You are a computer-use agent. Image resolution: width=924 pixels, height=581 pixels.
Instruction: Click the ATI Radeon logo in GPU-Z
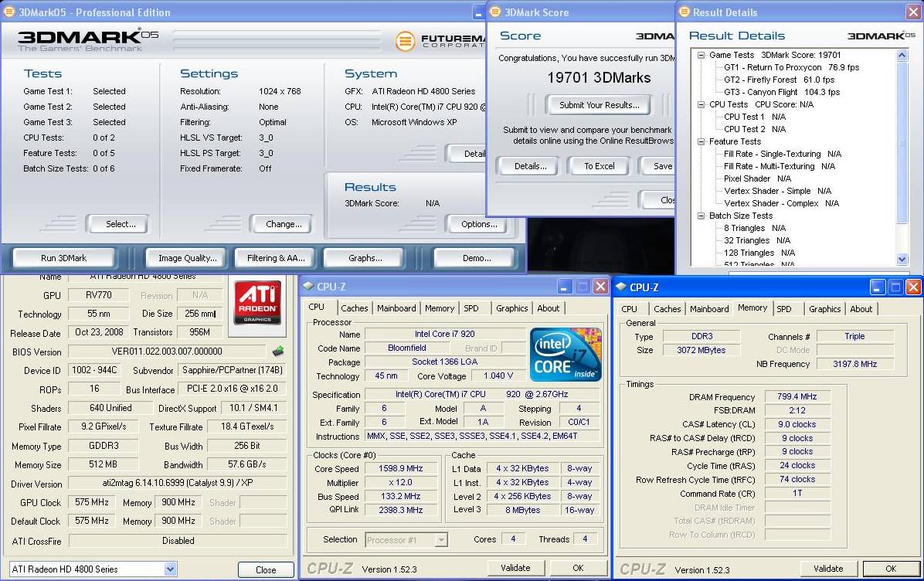pos(257,303)
